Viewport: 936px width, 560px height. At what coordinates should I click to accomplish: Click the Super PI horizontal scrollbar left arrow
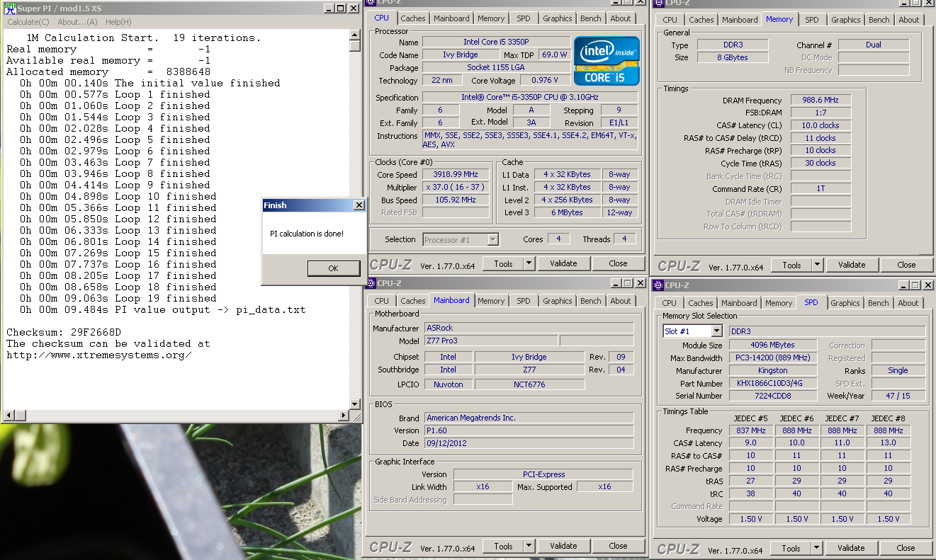(x=9, y=415)
